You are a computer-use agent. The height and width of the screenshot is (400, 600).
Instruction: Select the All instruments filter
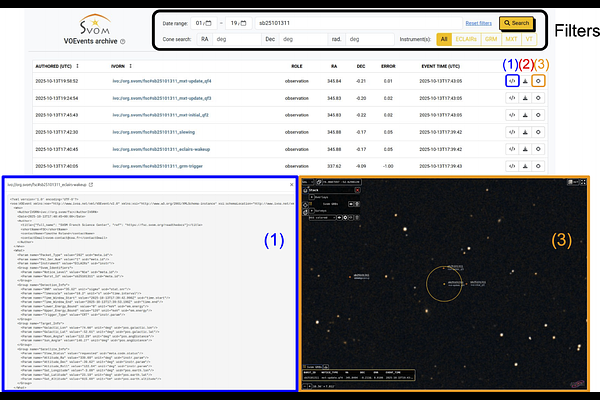443,38
